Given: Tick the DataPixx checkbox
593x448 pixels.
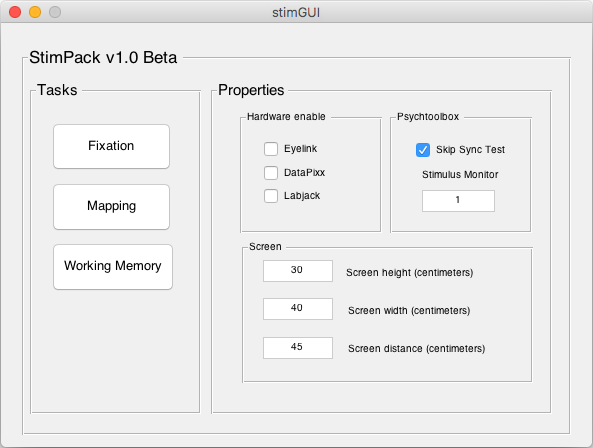Looking at the screenshot, I should click(x=271, y=173).
